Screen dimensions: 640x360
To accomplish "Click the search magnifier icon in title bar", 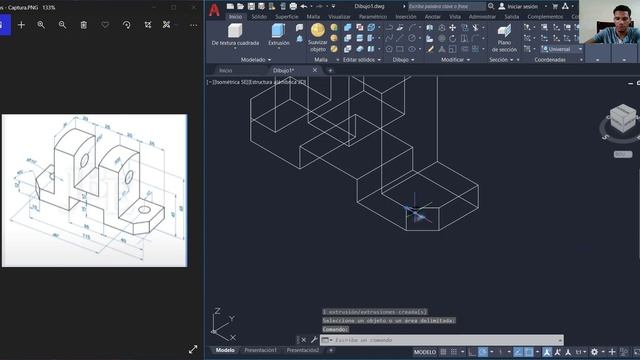I will click(491, 6).
